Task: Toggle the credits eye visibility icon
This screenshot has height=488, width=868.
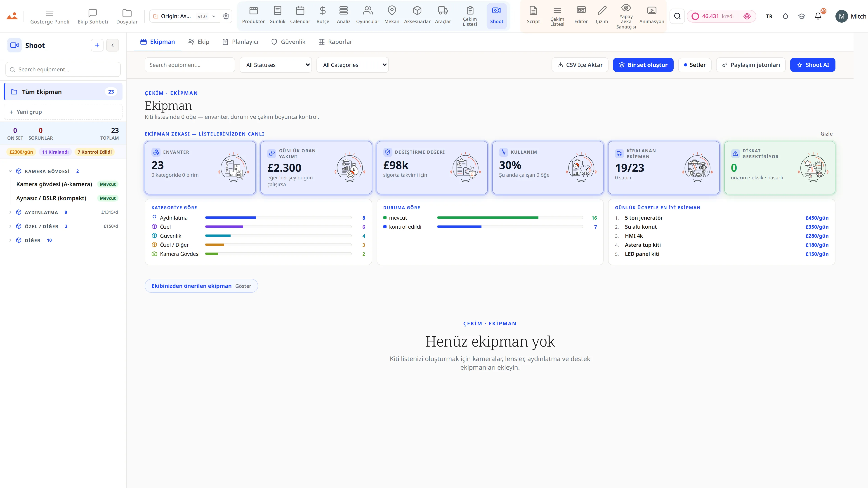Action: [747, 16]
